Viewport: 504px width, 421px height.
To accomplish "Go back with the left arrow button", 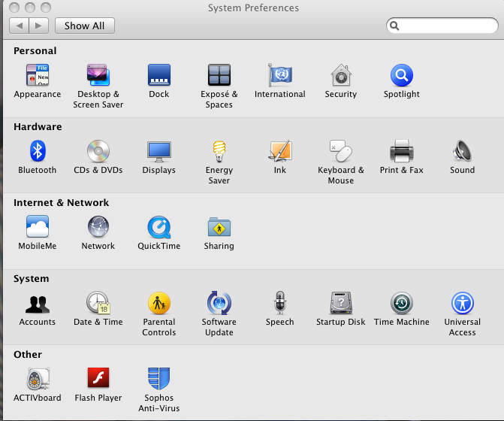I will 20,26.
